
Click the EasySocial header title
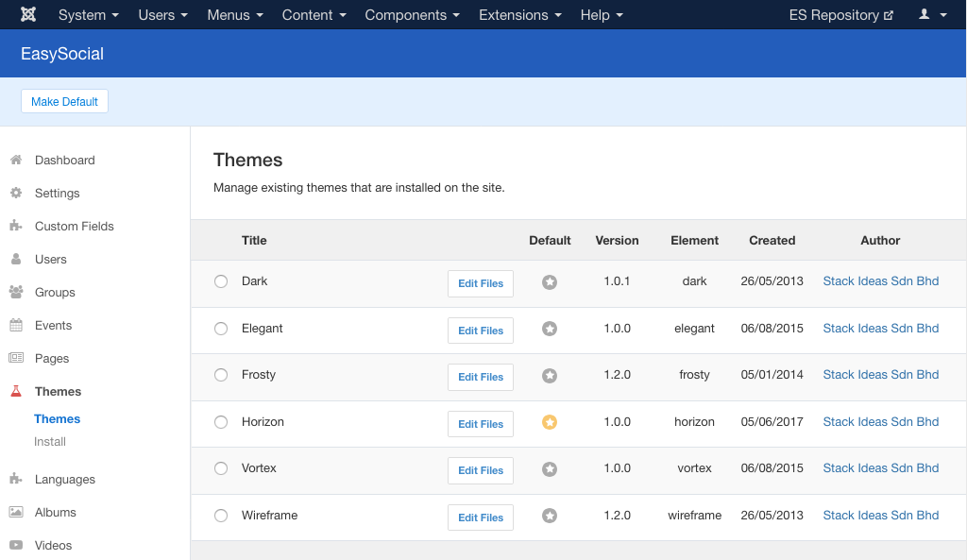[62, 54]
